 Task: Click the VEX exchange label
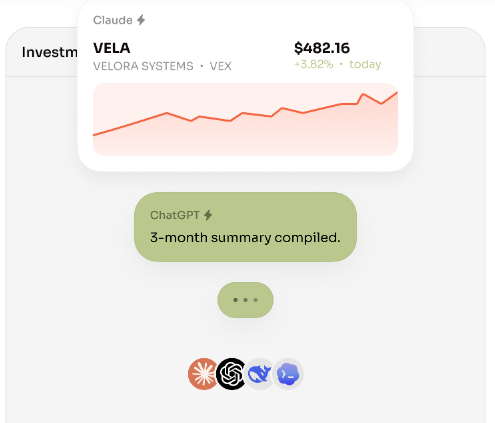220,66
